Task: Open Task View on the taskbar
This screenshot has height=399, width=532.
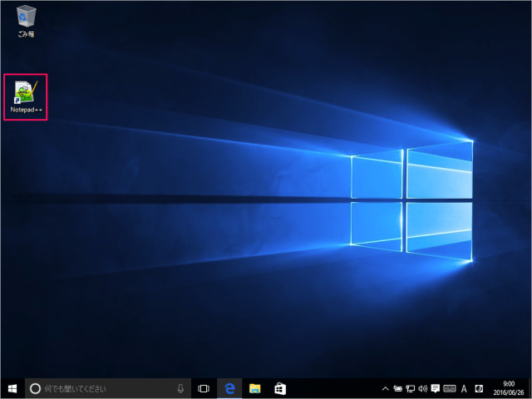Action: click(x=204, y=388)
